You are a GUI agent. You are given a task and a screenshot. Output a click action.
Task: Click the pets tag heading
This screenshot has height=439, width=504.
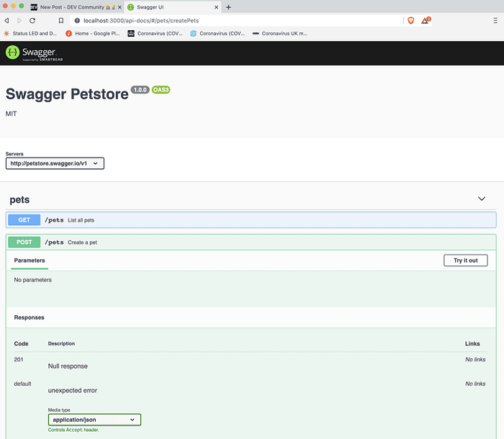[19, 199]
